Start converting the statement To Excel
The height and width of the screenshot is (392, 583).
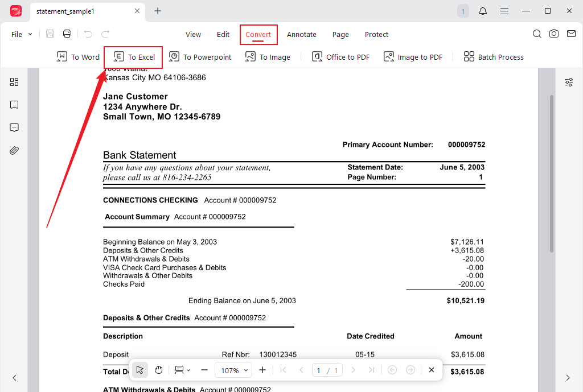click(x=133, y=57)
